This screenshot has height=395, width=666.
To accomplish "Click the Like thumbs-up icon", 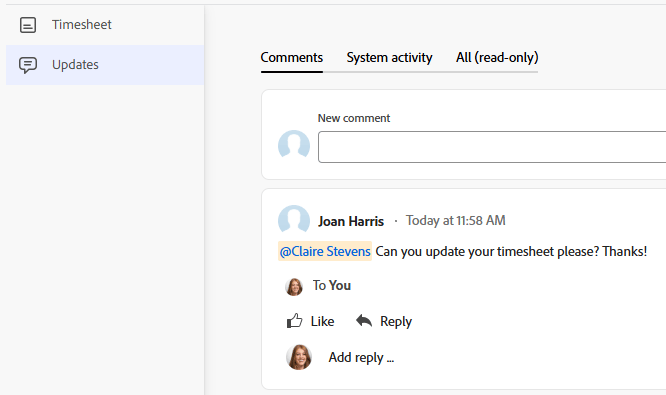I will click(294, 321).
